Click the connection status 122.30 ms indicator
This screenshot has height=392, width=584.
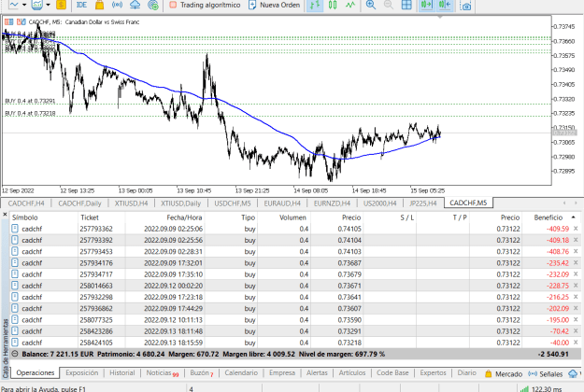(541, 389)
